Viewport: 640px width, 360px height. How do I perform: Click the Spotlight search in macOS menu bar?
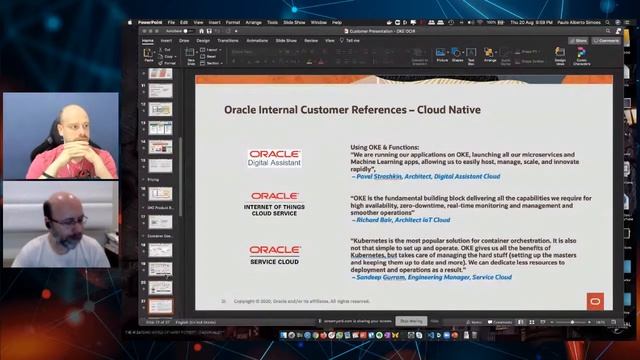608,22
